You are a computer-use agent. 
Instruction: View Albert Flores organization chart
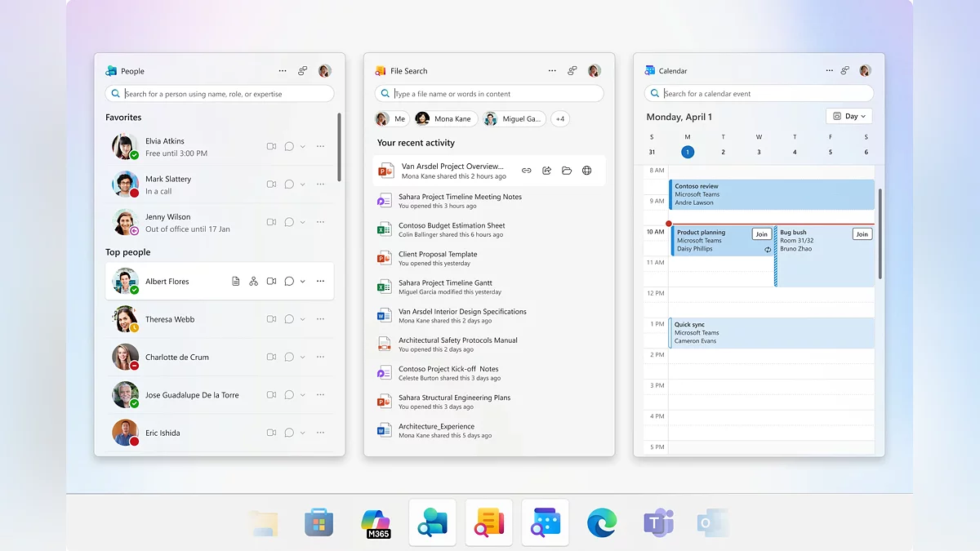point(253,282)
